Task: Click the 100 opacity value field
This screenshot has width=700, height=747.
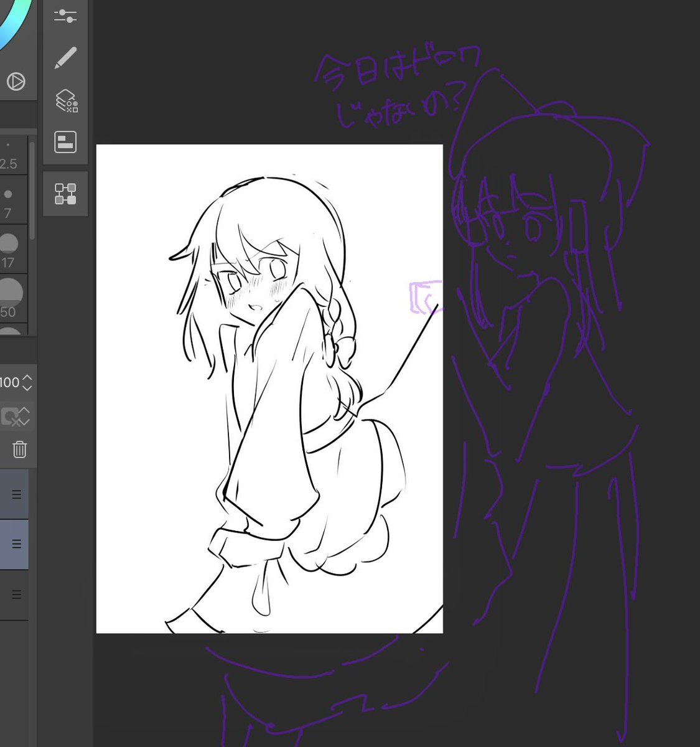Action: 10,382
